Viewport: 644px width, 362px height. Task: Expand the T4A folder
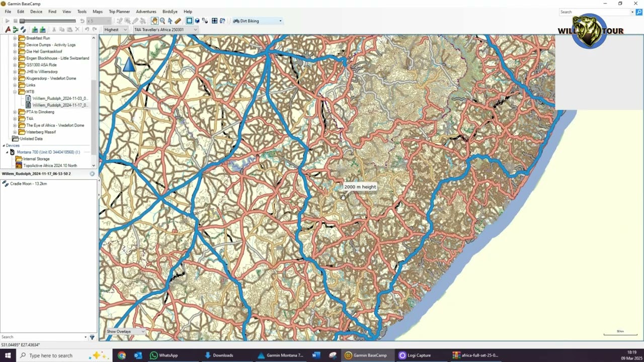pyautogui.click(x=15, y=119)
